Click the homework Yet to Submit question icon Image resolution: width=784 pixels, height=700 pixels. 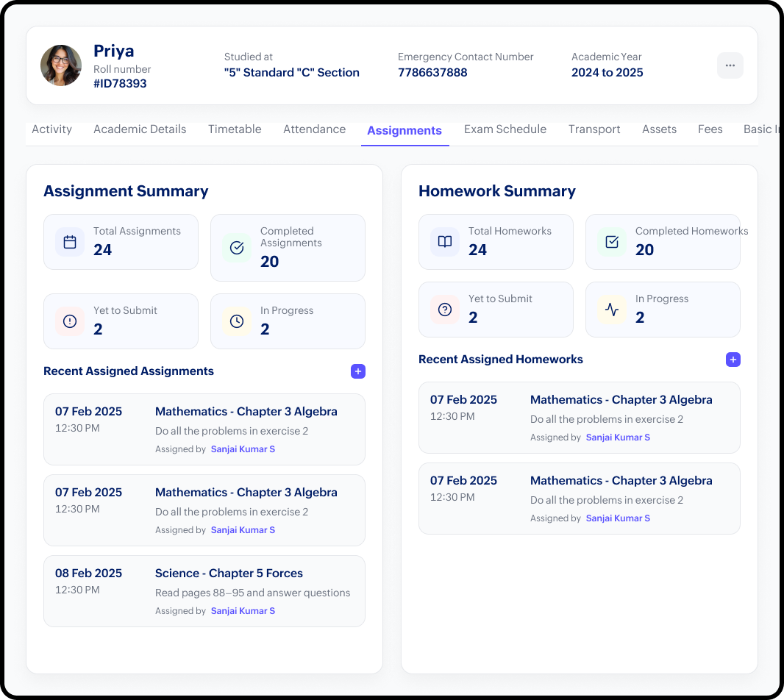(445, 310)
